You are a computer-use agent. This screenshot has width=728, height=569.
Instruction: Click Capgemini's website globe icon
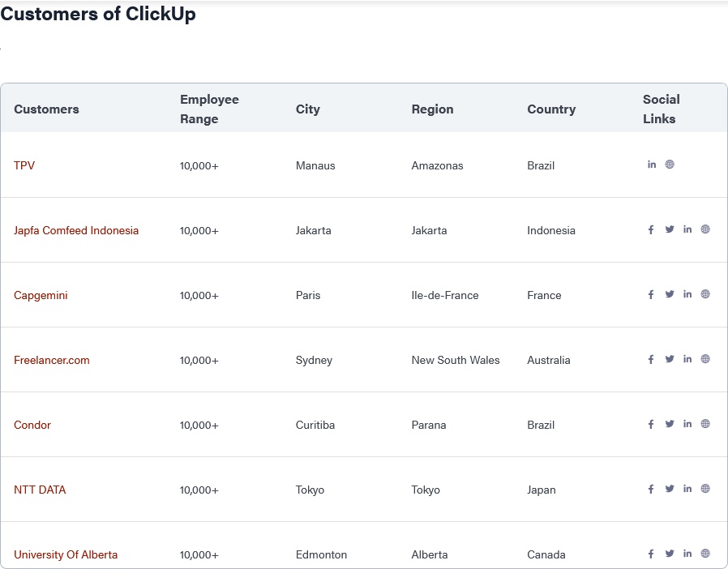(705, 294)
